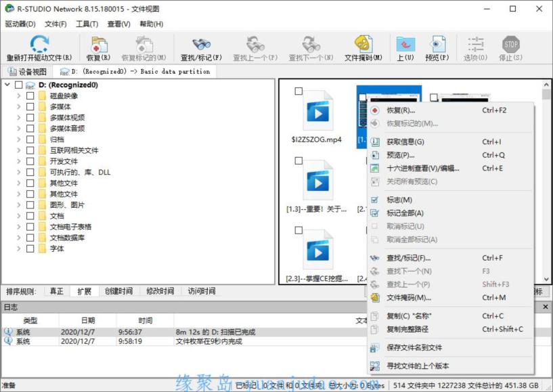
Task: Click the info icon of the 9:56:37 log entry
Action: [8, 332]
